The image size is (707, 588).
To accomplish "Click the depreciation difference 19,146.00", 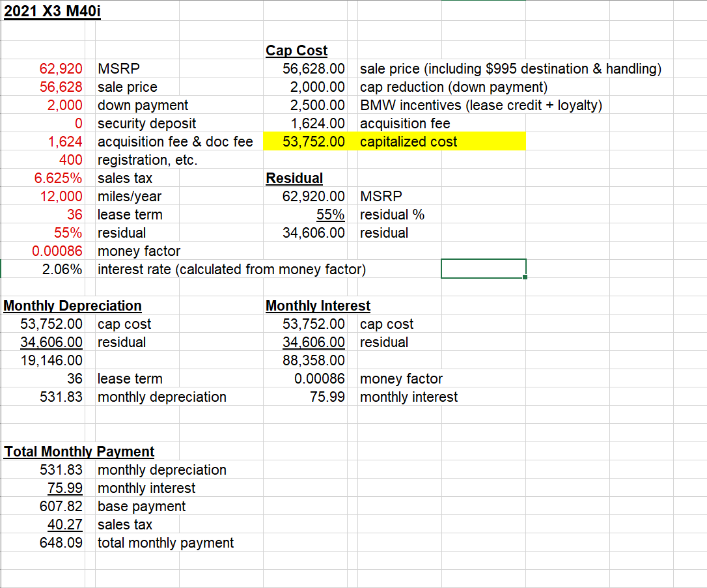I will (x=52, y=360).
